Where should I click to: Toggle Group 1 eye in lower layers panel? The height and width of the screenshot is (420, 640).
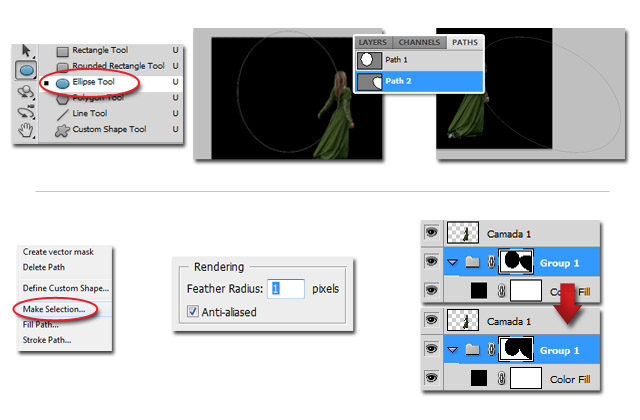click(x=431, y=349)
